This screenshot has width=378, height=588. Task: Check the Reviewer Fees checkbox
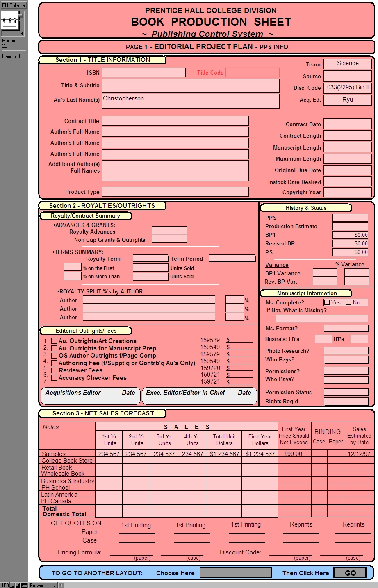pos(54,370)
